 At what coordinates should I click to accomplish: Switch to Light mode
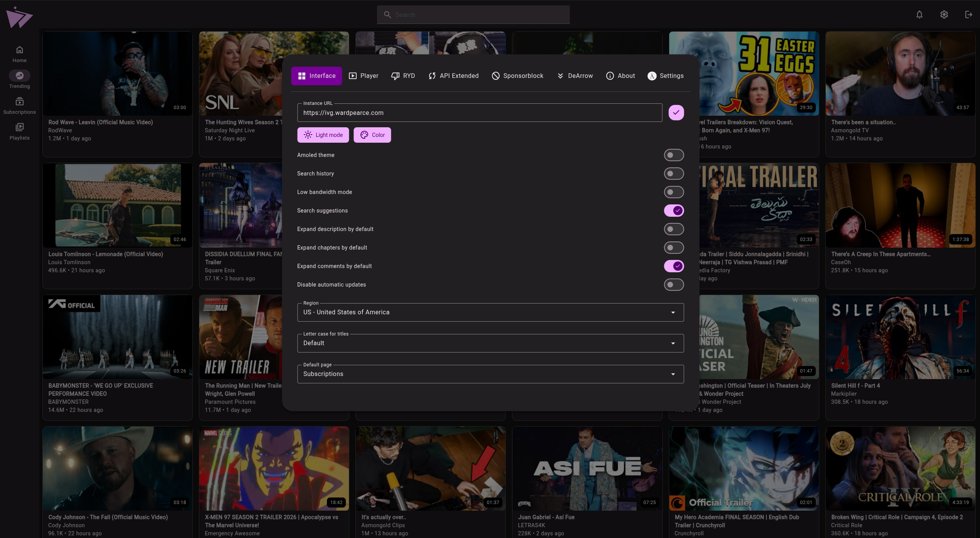[x=323, y=135]
